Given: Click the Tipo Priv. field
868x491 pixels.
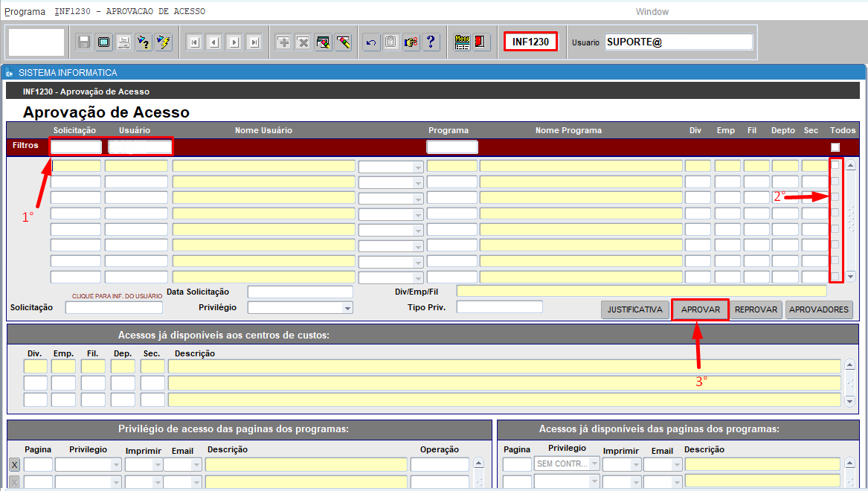Looking at the screenshot, I should (499, 307).
